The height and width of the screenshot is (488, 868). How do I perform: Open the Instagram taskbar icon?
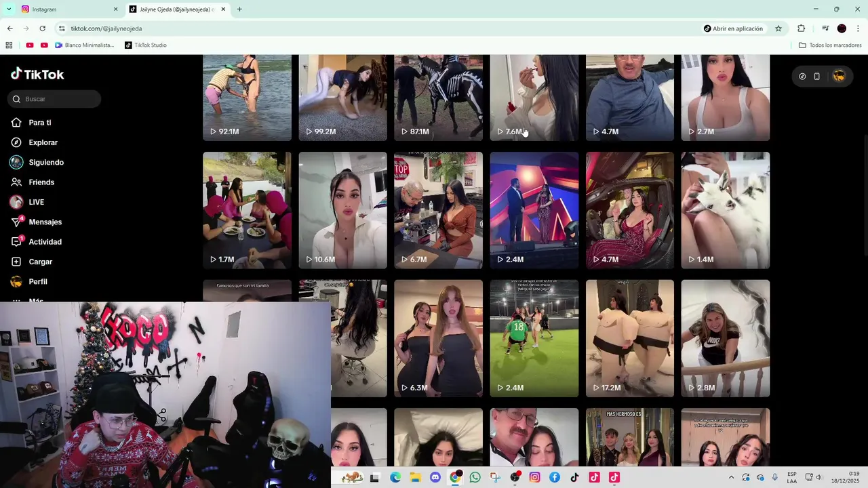point(535,478)
